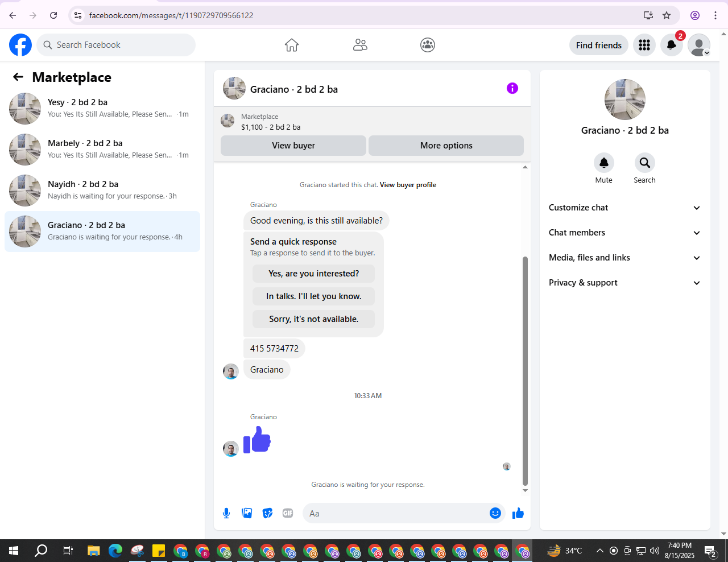The image size is (728, 562).
Task: Open the Nayidh · 2 bd 2 ba conversation
Action: (x=102, y=191)
